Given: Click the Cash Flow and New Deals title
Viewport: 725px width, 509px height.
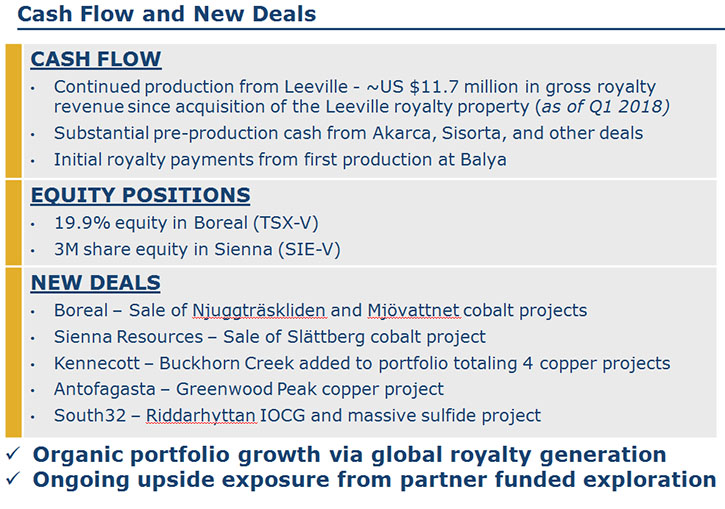Looking at the screenshot, I should coord(166,14).
